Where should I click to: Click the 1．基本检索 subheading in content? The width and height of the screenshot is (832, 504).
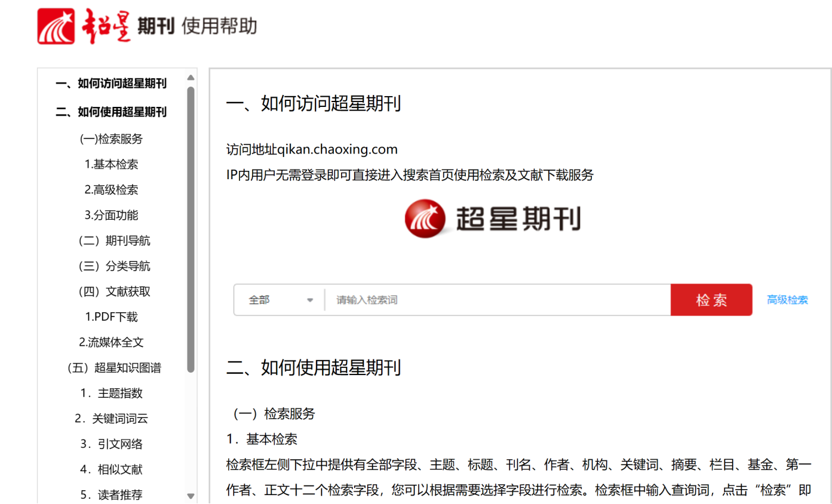coord(262,440)
